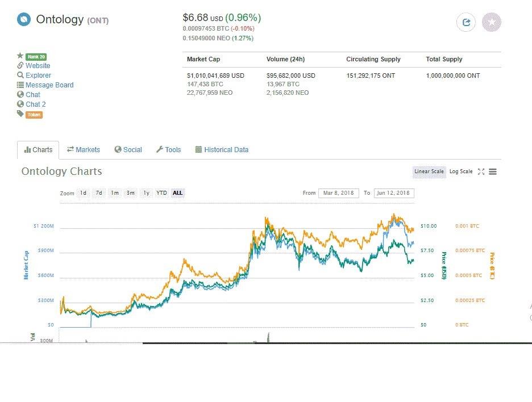The height and width of the screenshot is (402, 532).
Task: Click the $95,682,000 USD volume value
Action: point(291,76)
